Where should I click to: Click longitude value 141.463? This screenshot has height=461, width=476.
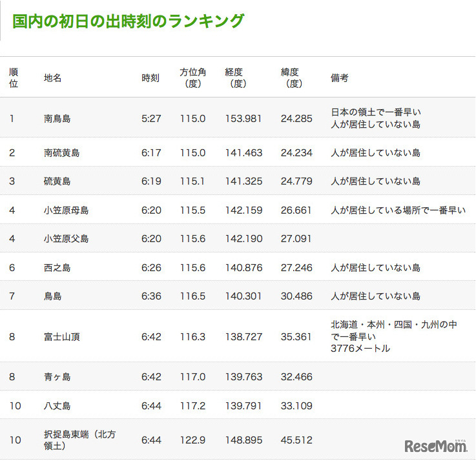pyautogui.click(x=243, y=152)
